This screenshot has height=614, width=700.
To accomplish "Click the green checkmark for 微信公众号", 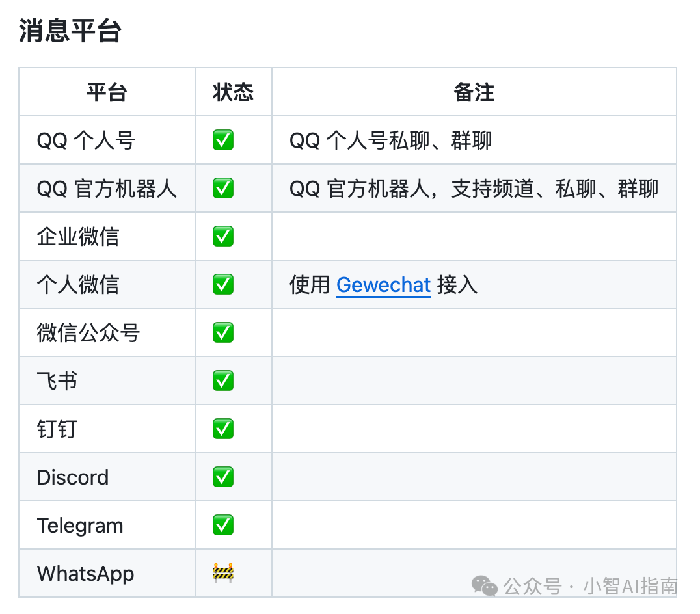I will click(223, 332).
